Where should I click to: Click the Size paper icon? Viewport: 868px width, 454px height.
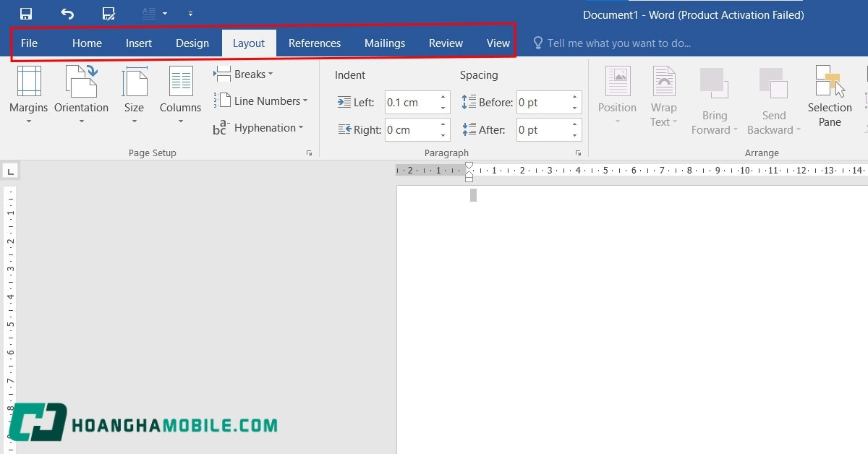(134, 82)
